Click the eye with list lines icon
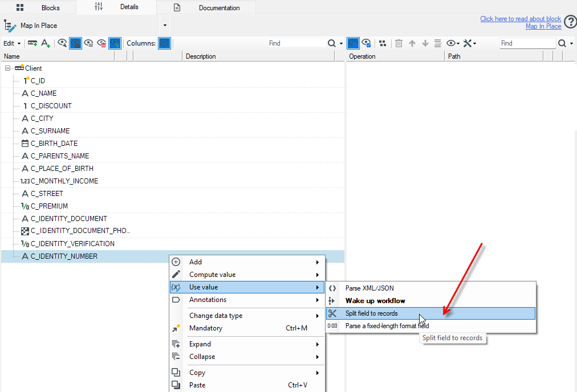This screenshot has height=392, width=577. tap(89, 43)
